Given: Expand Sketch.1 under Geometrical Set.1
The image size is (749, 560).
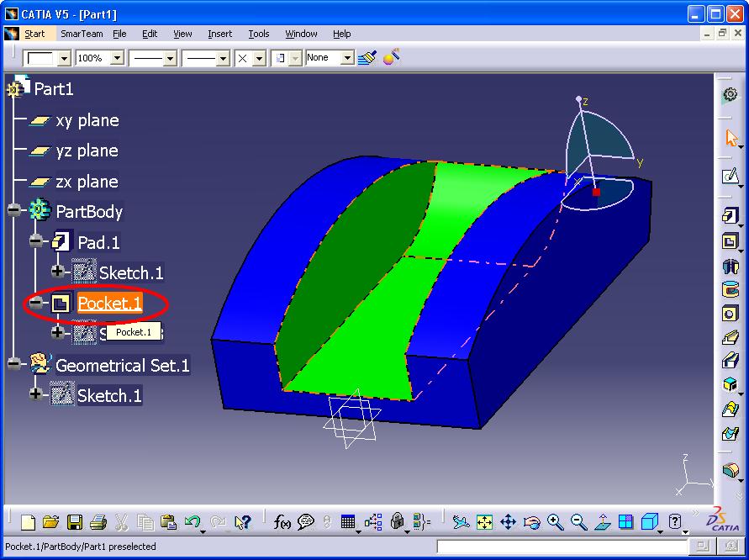Looking at the screenshot, I should pyautogui.click(x=36, y=394).
